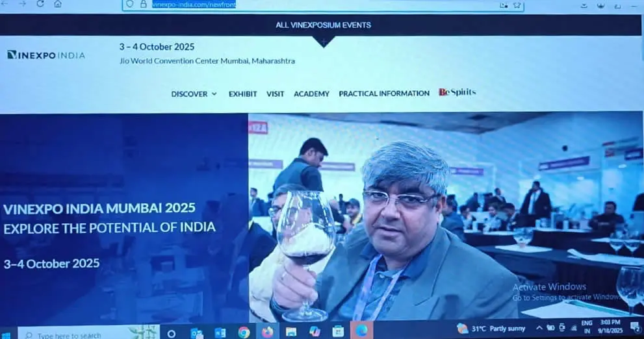
Task: Click the 3 – 4 October 2025 header date
Action: 157,47
